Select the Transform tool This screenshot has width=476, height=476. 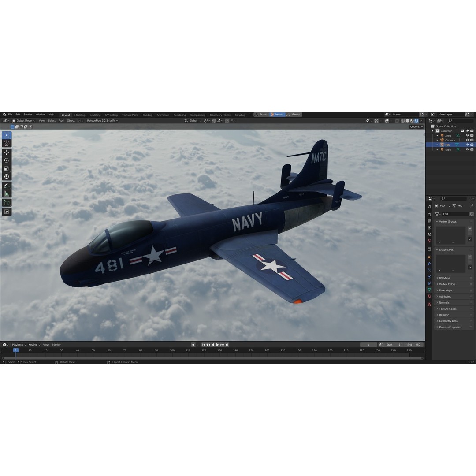pos(6,176)
